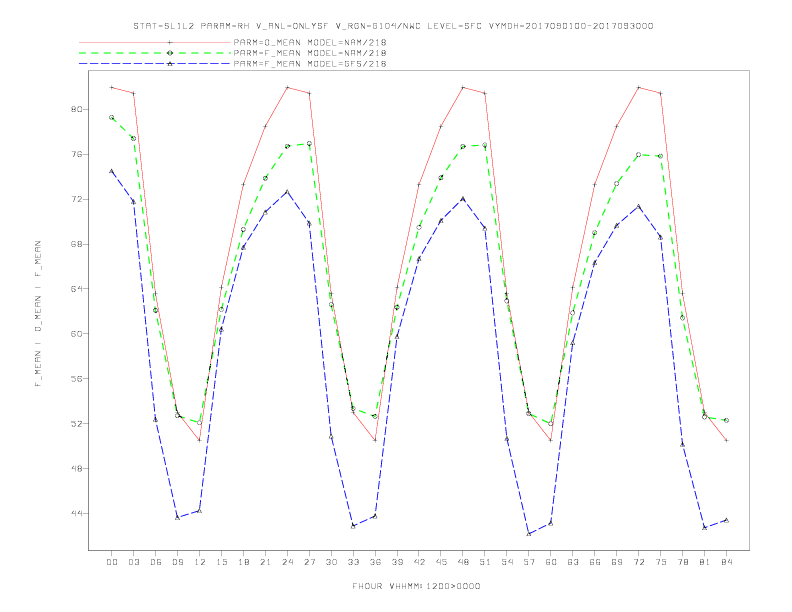Click the y-axis tick label 80
Viewport: 792px width, 612px height.
click(76, 109)
